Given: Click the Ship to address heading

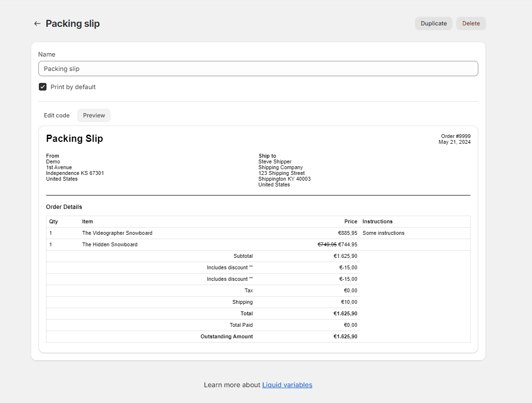Looking at the screenshot, I should (267, 156).
